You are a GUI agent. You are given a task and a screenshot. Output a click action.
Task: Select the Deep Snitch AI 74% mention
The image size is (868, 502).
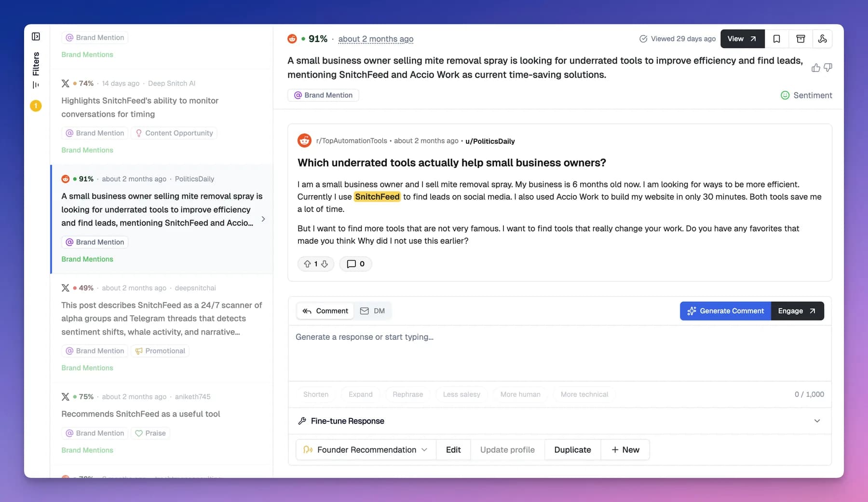(x=162, y=117)
